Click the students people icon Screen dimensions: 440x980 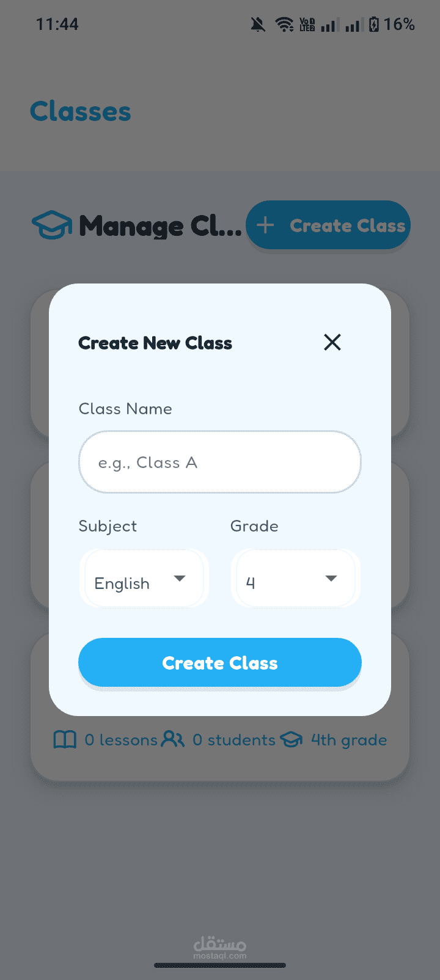point(173,740)
